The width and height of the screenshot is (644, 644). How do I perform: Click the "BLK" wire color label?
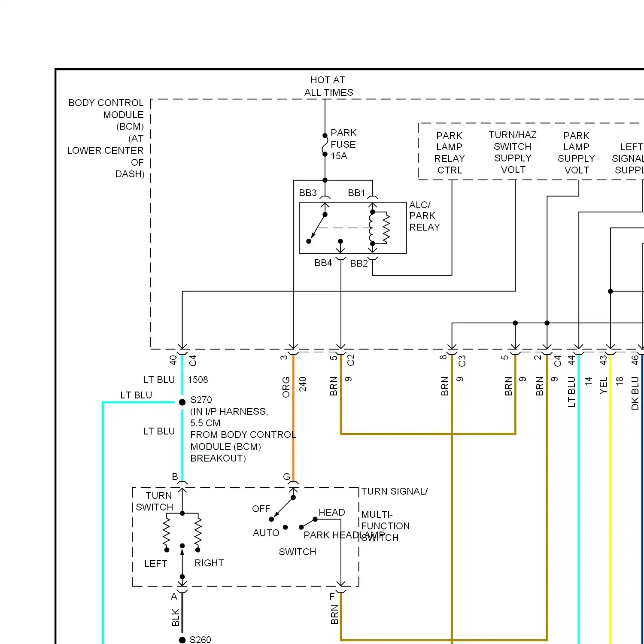[x=176, y=617]
